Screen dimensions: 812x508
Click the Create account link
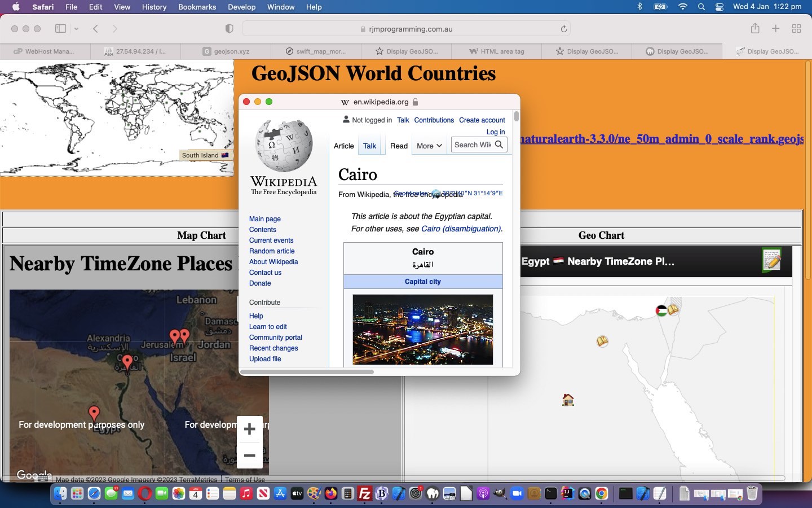[x=482, y=120]
